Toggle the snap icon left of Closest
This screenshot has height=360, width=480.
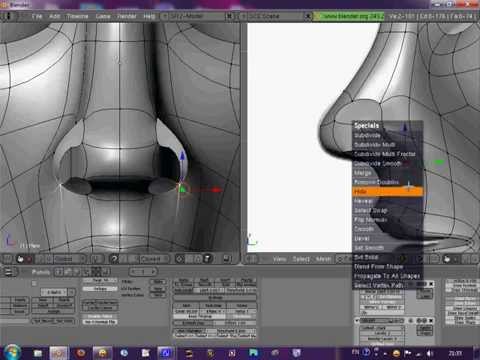114,259
